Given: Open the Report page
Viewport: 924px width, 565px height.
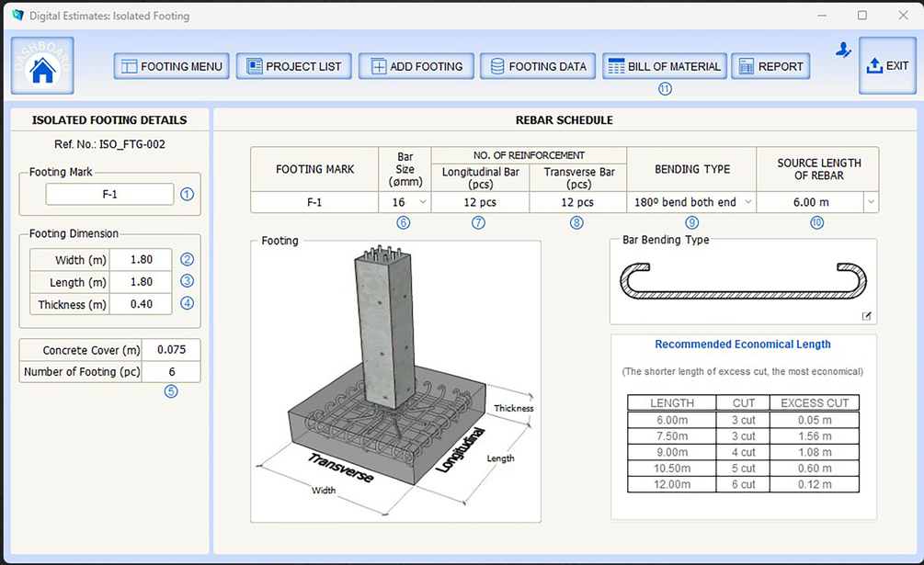Looking at the screenshot, I should click(x=770, y=66).
